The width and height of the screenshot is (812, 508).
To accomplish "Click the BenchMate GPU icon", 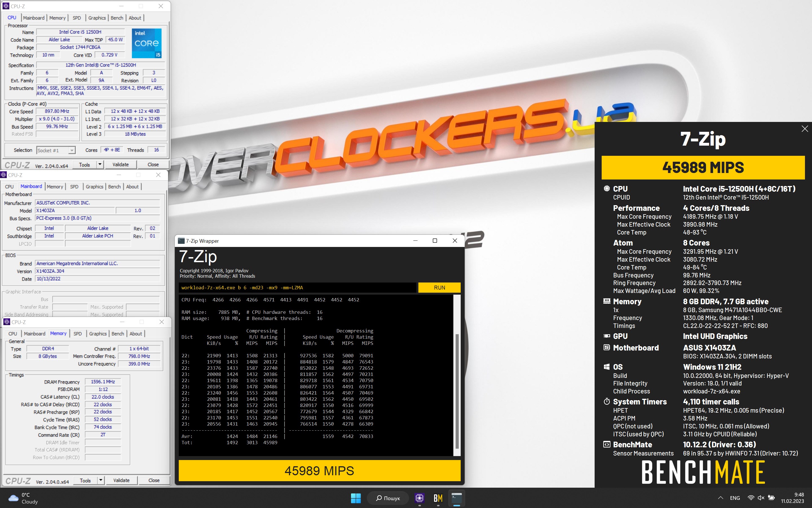I will pyautogui.click(x=607, y=336).
